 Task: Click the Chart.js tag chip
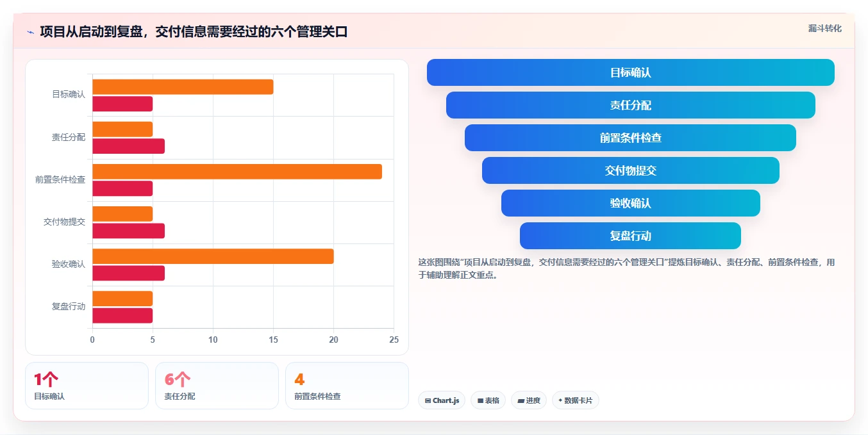(x=442, y=400)
